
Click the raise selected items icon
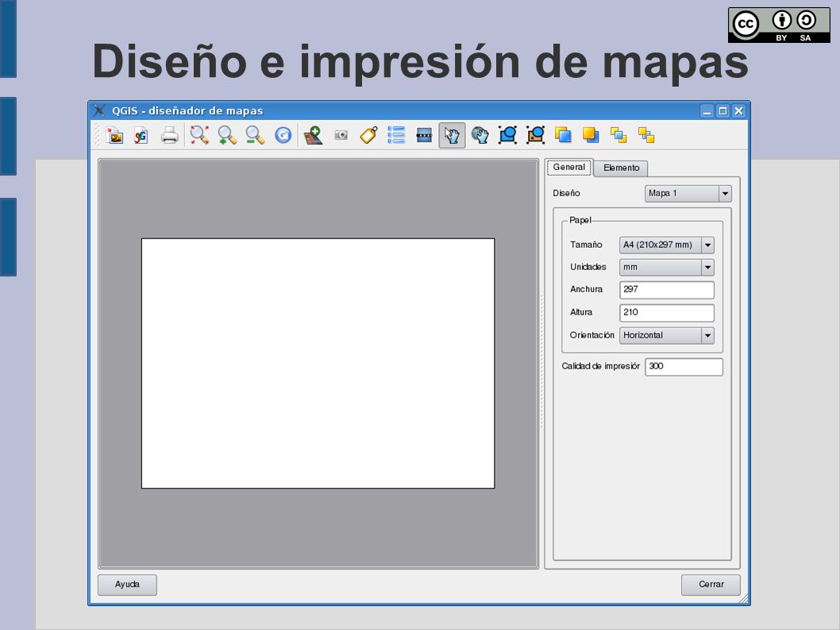coord(563,136)
